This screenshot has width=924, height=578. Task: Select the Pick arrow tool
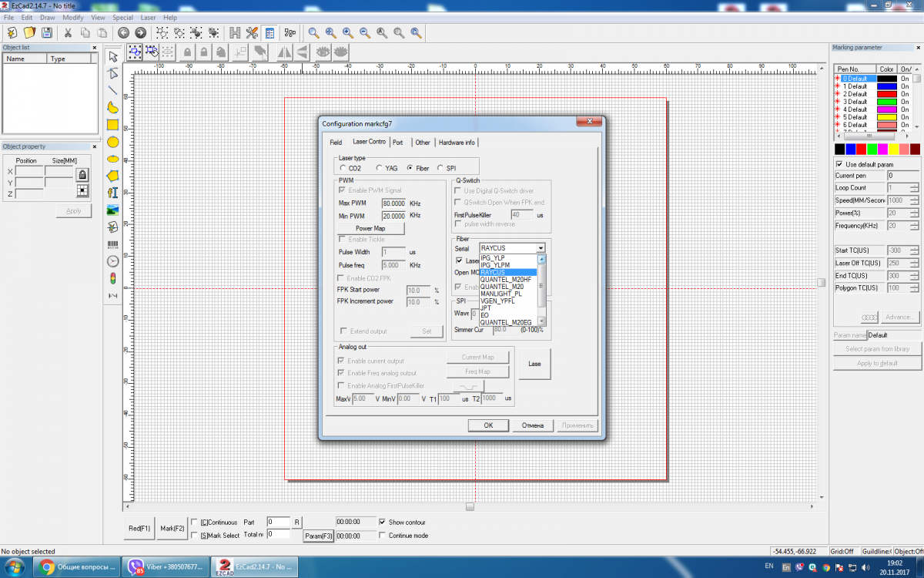click(112, 56)
